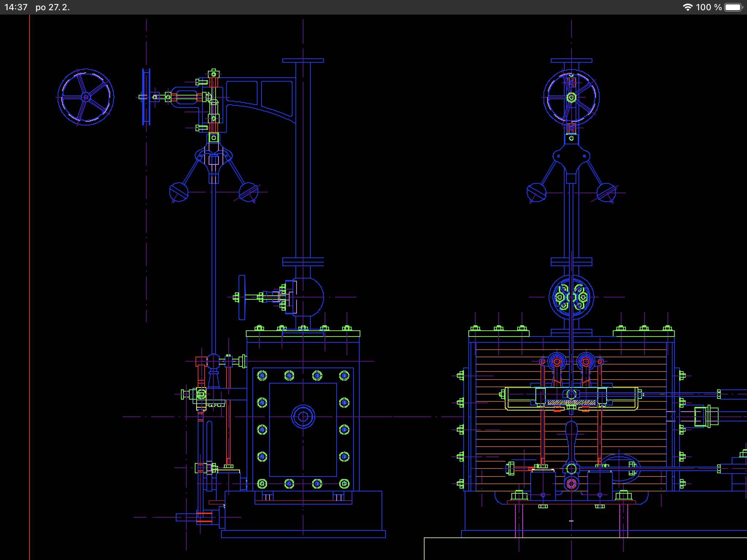Screen dimensions: 747x560
Task: Select round valve flange with green hex bolts
Action: coord(571,297)
